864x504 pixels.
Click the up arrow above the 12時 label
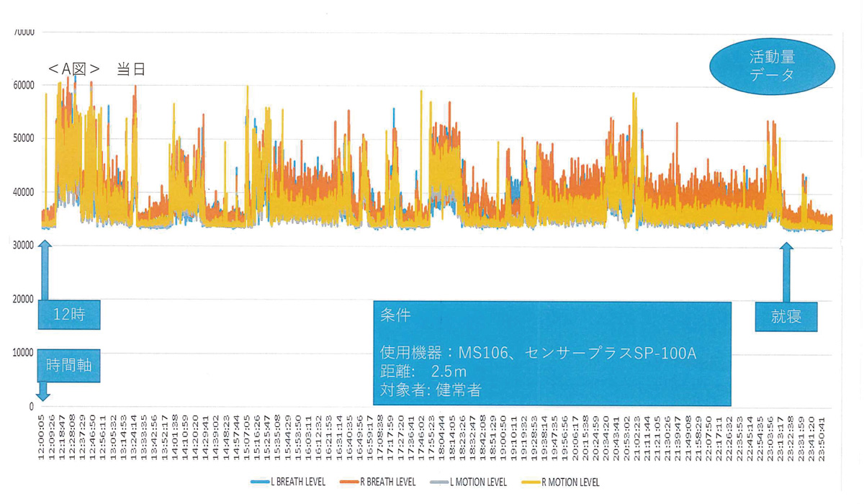click(x=45, y=270)
